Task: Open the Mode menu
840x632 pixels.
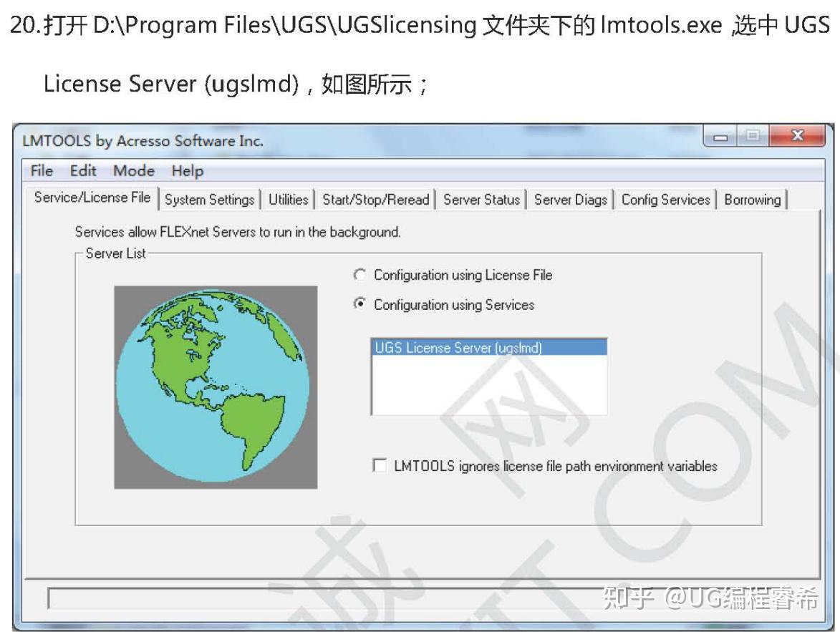Action: click(x=133, y=171)
